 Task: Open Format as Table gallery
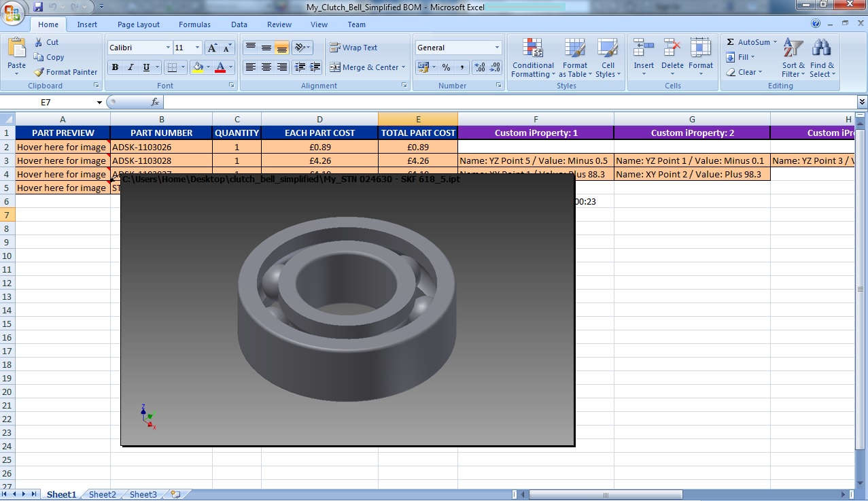(x=575, y=58)
